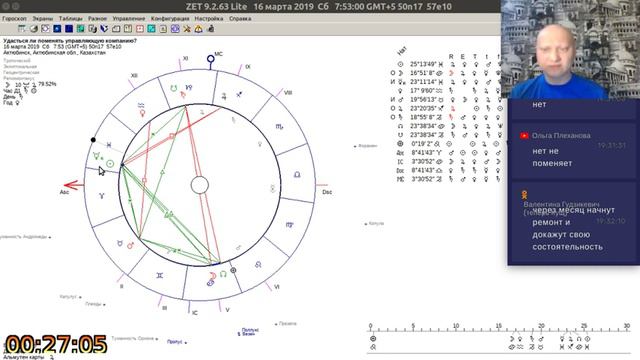
Task: Click Sun position 25°13'49" in table
Action: point(423,64)
